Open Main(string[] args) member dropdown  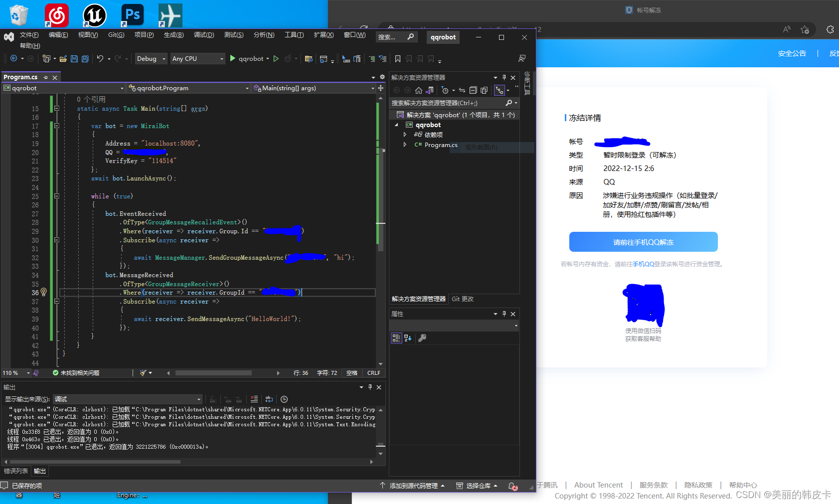313,88
